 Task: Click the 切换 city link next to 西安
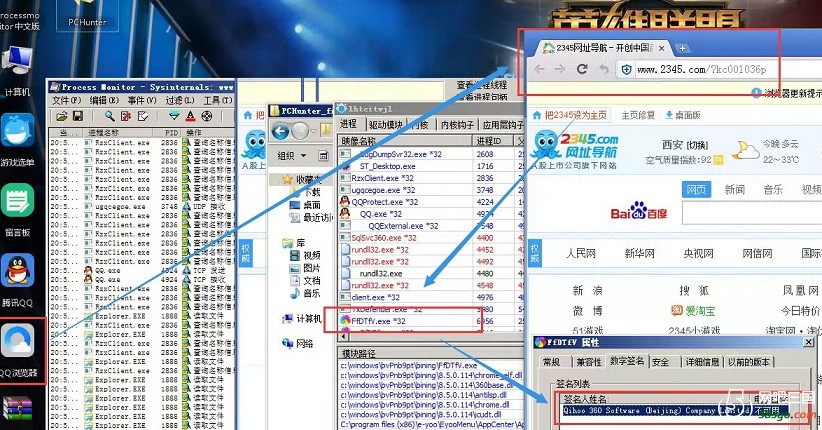pos(698,145)
